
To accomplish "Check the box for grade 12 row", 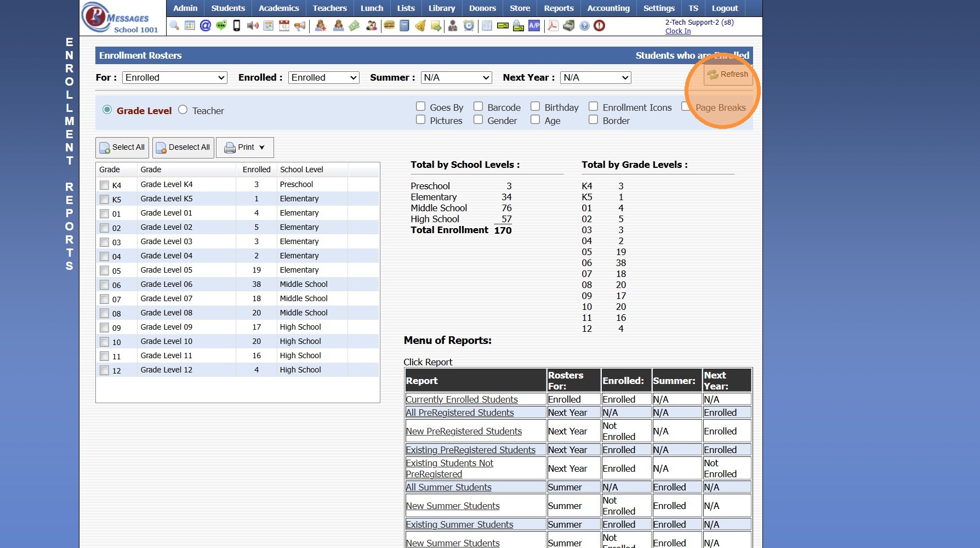I will [x=104, y=371].
